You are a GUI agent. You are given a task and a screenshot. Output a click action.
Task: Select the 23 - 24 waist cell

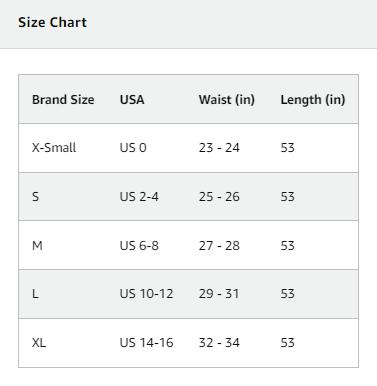pyautogui.click(x=219, y=148)
